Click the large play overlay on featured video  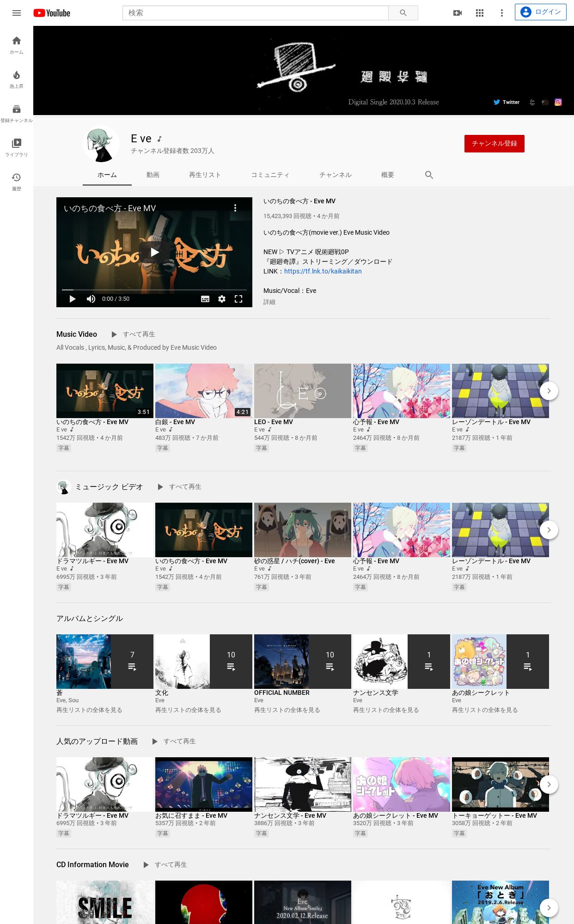pos(154,252)
